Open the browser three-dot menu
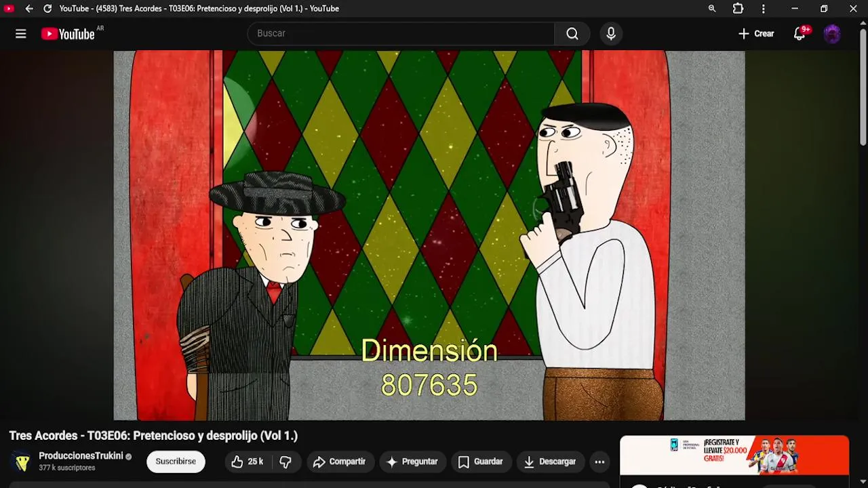 tap(764, 9)
